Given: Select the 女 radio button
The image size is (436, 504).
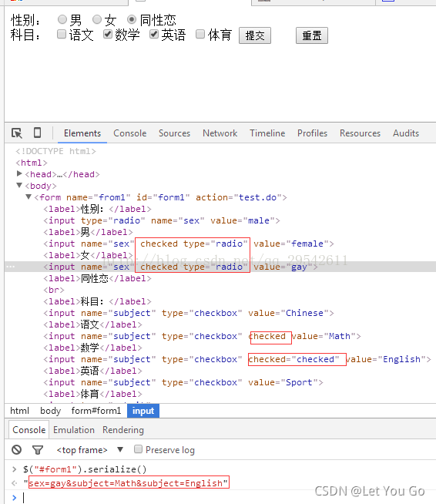Looking at the screenshot, I should (x=97, y=19).
